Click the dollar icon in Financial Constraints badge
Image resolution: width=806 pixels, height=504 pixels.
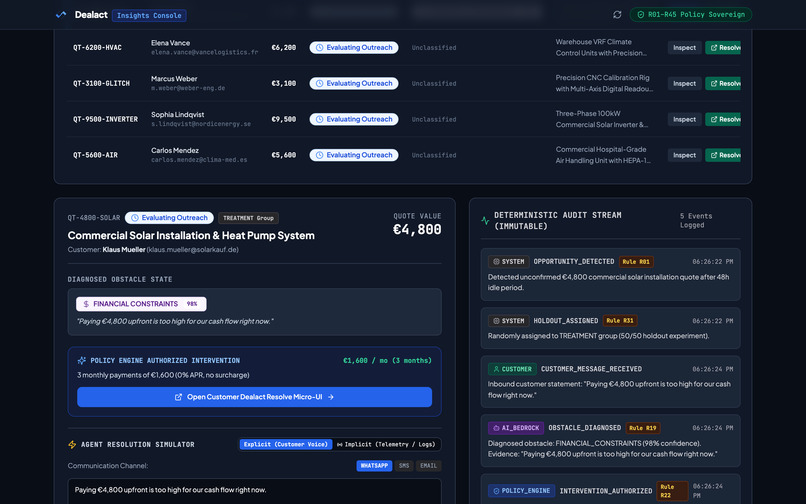[x=86, y=304]
